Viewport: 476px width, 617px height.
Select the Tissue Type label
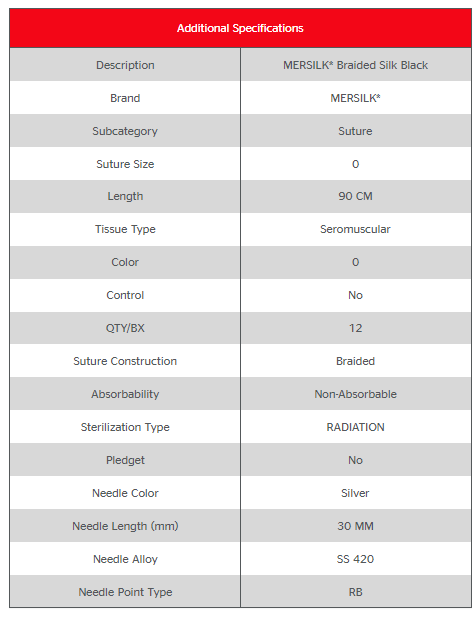[x=125, y=229]
